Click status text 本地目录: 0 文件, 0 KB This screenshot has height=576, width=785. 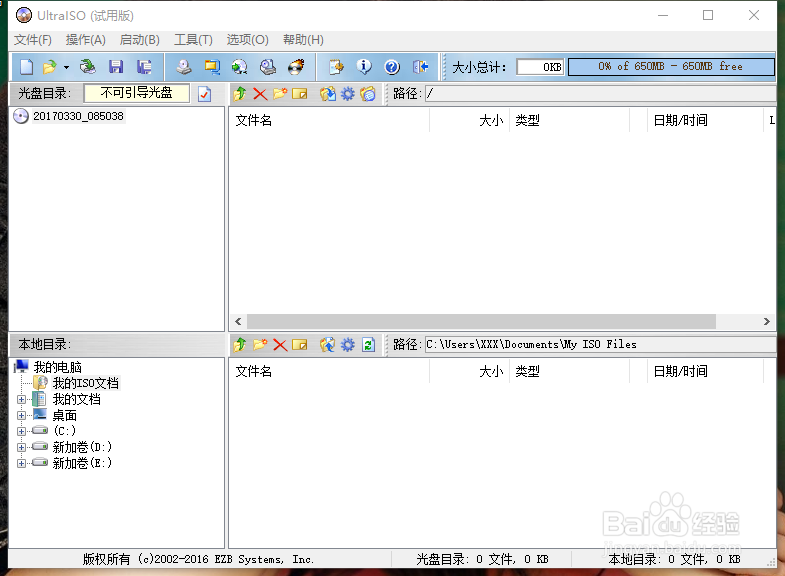[674, 559]
